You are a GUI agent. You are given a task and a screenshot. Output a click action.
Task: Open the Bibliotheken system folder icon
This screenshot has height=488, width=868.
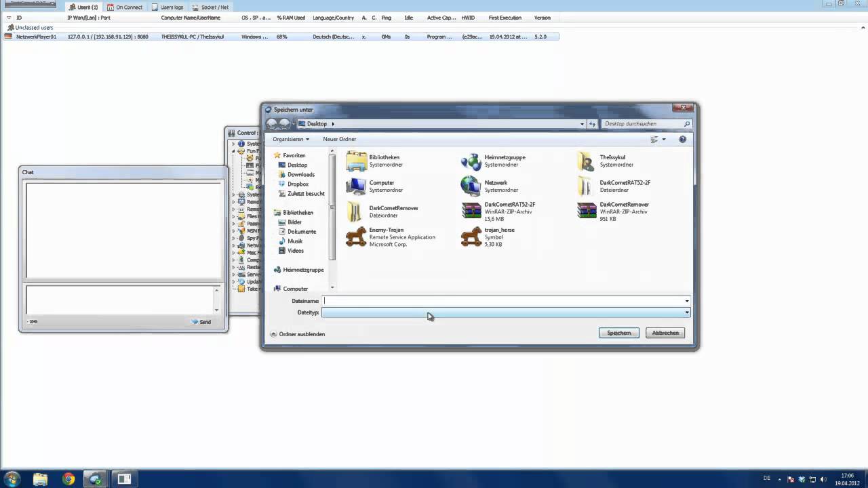tap(356, 161)
